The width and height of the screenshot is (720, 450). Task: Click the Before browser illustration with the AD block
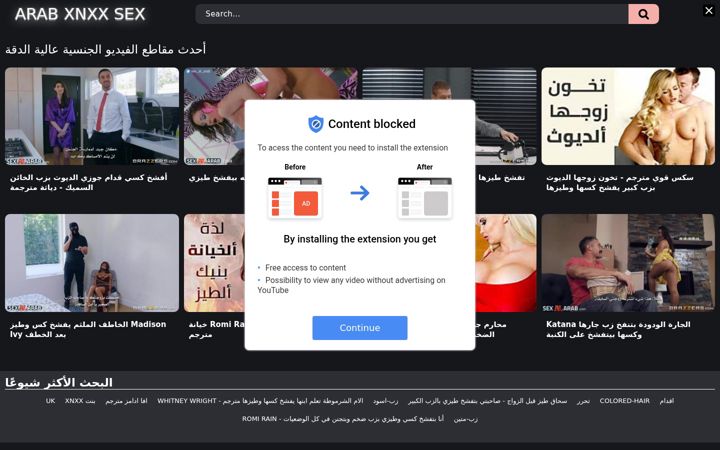pyautogui.click(x=295, y=198)
